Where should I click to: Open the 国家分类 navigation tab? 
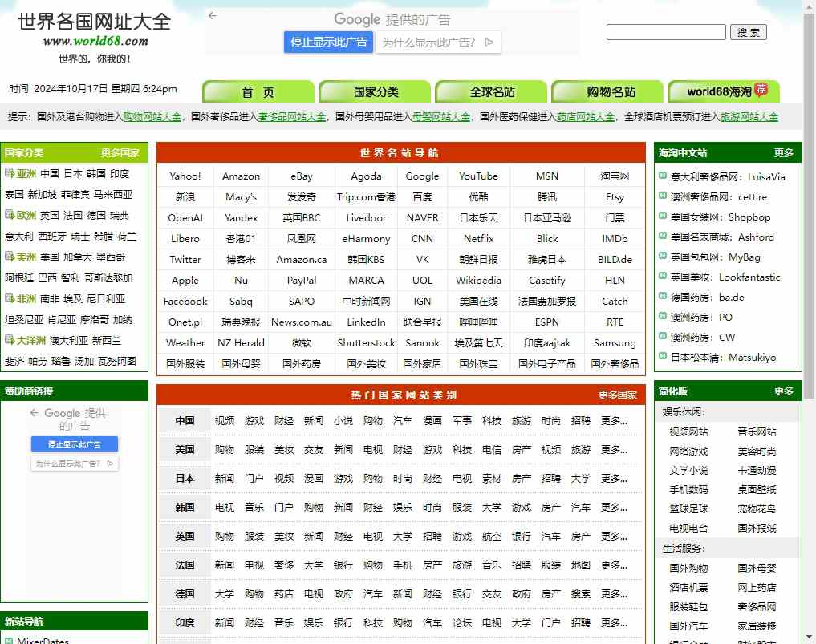(x=376, y=92)
